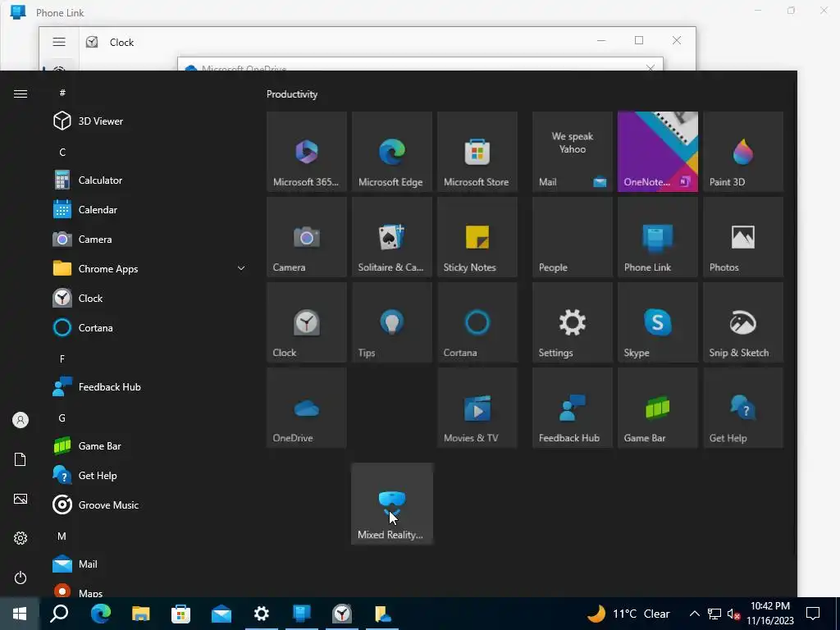The height and width of the screenshot is (630, 840).
Task: Open the Power options button
Action: point(21,577)
